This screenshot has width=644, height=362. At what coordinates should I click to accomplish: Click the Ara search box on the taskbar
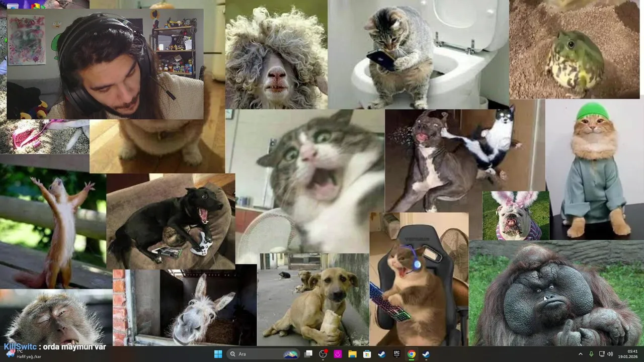pyautogui.click(x=263, y=354)
